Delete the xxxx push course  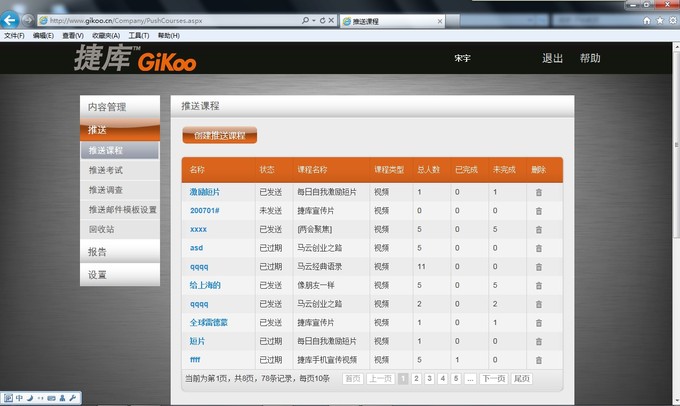539,229
